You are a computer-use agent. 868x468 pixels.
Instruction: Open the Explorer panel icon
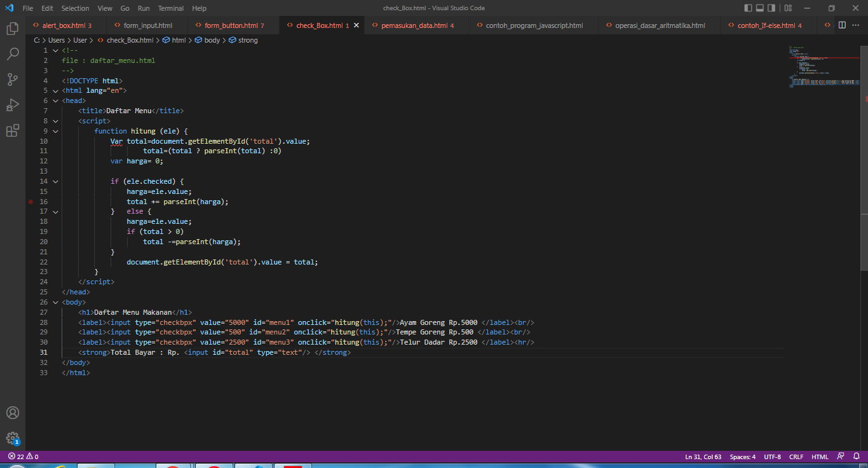pos(13,29)
